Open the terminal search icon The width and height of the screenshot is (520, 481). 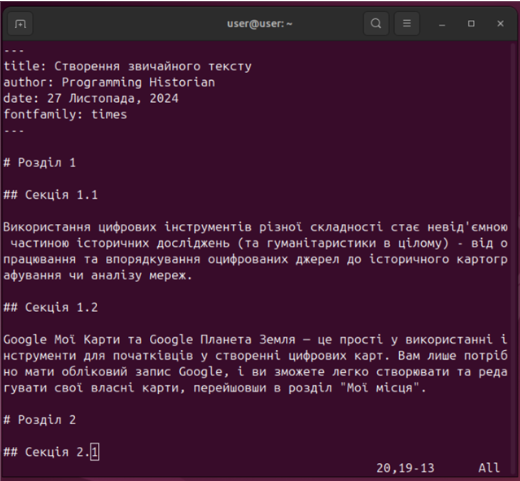pos(376,24)
